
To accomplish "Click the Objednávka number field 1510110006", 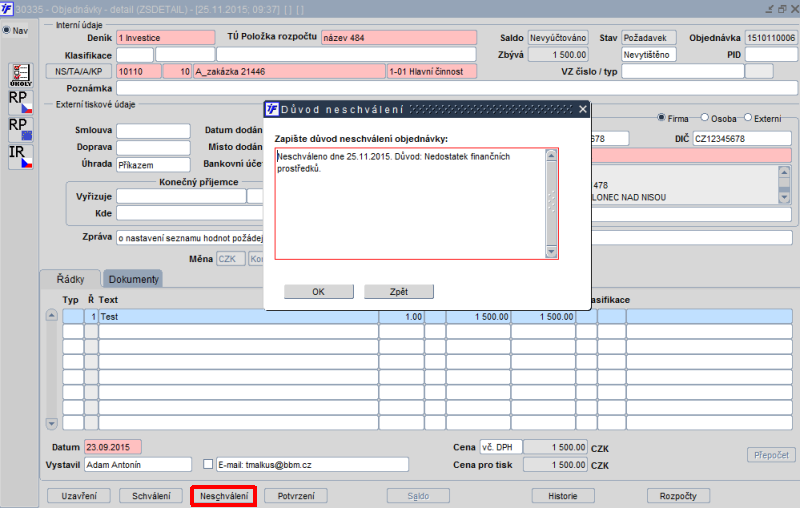I will pos(771,38).
